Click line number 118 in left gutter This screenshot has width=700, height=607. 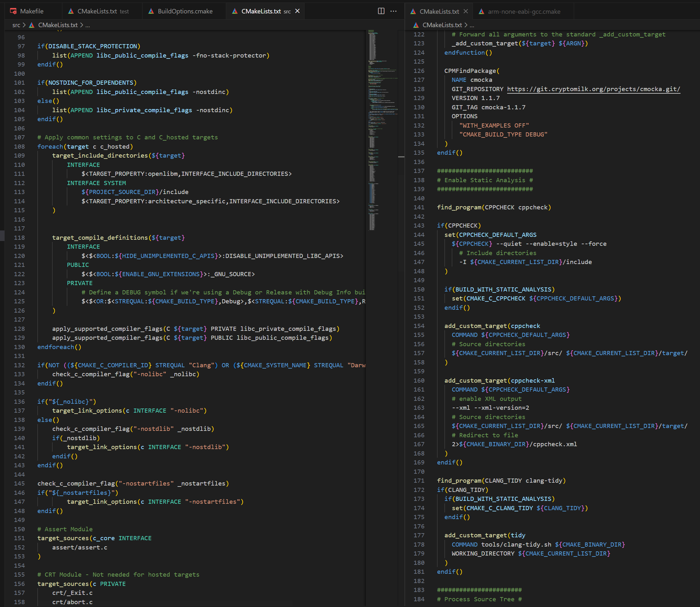click(19, 238)
